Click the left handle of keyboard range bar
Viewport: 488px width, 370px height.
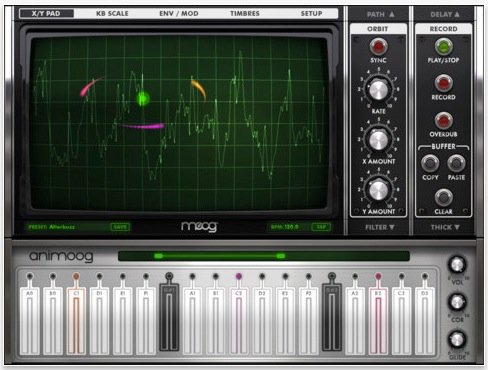(x=159, y=256)
